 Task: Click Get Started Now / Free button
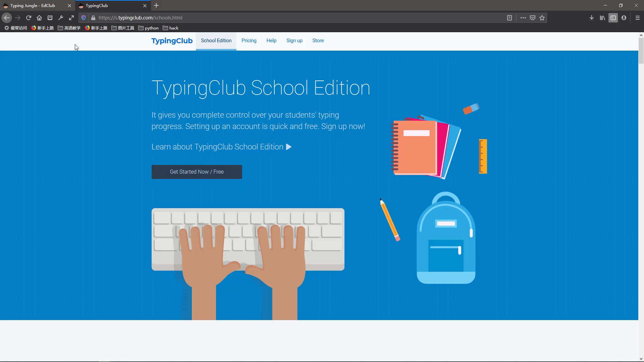point(197,172)
